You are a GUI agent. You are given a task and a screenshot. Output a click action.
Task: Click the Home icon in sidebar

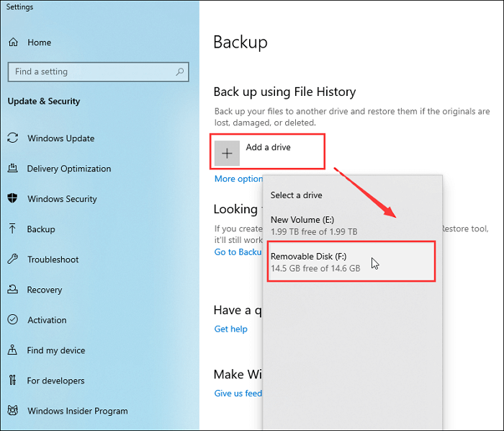[13, 43]
